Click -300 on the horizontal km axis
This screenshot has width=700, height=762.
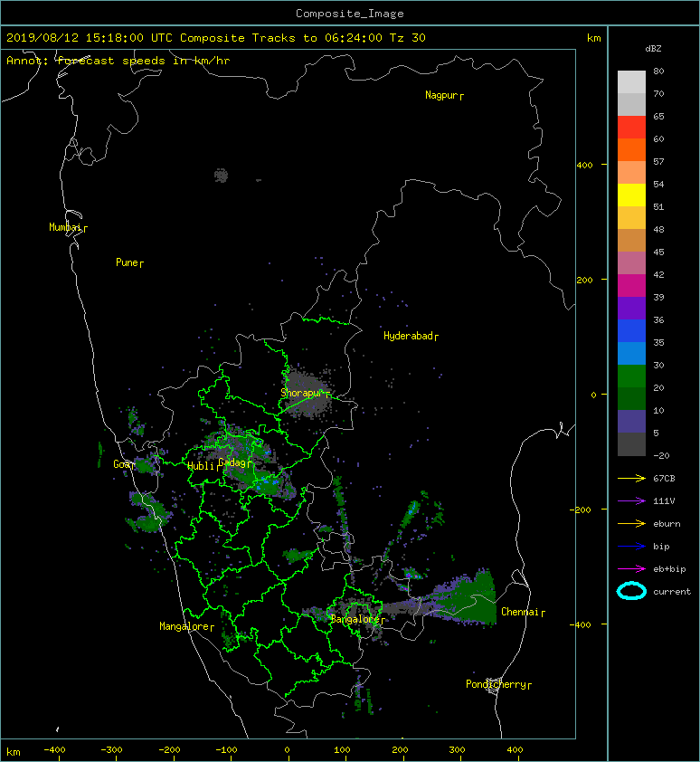coord(111,750)
